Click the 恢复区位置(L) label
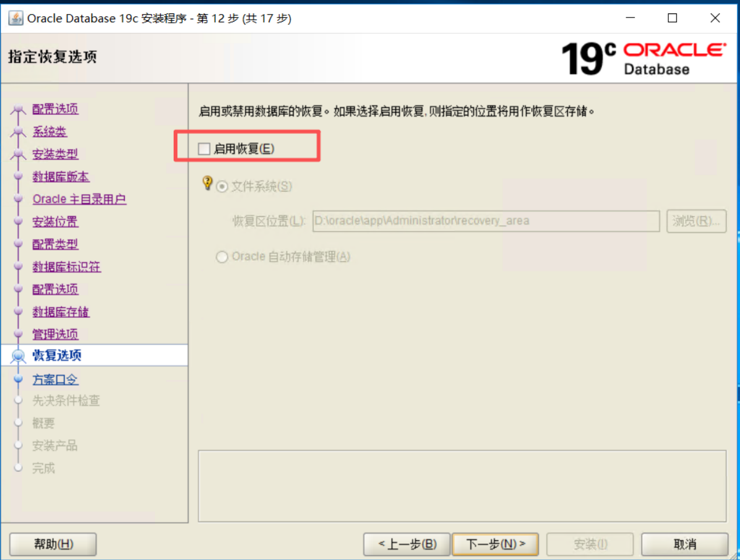Viewport: 740px width, 560px height. click(x=269, y=221)
